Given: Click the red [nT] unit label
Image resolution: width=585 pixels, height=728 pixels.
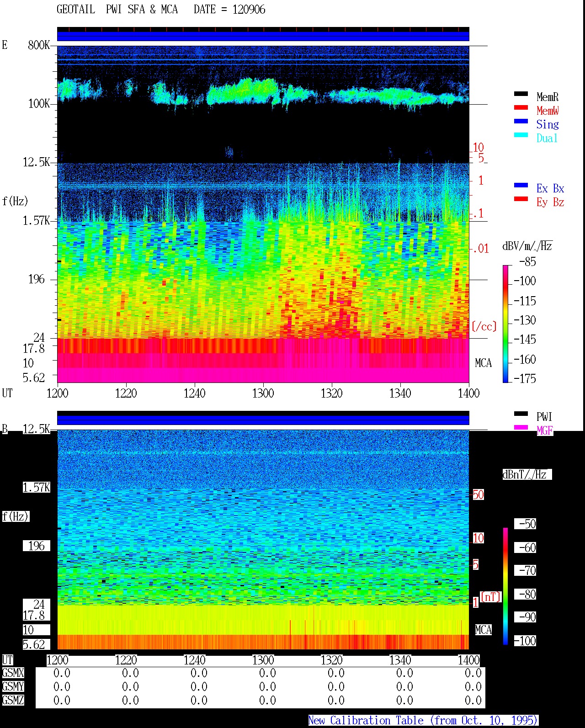Looking at the screenshot, I should [491, 597].
